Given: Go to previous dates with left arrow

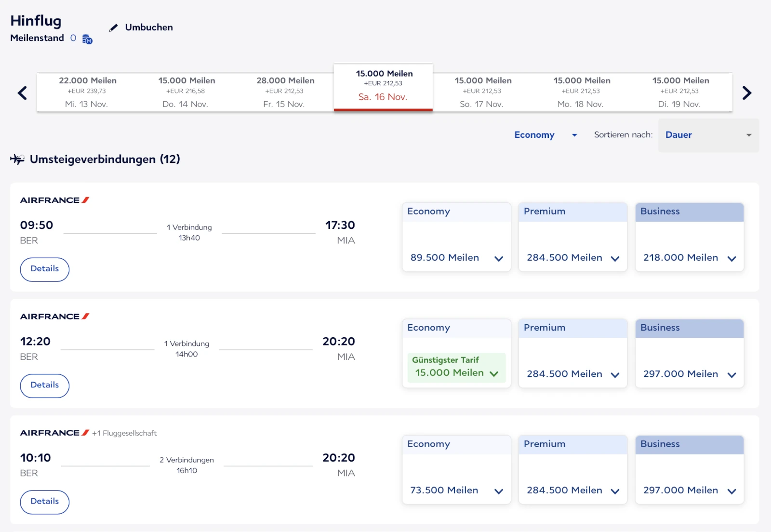Looking at the screenshot, I should pyautogui.click(x=22, y=93).
